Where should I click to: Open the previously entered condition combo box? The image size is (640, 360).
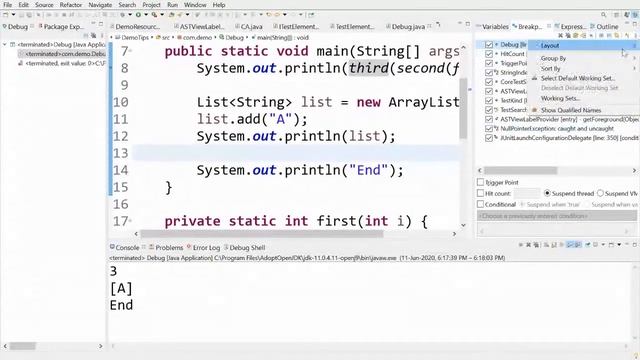pyautogui.click(x=557, y=216)
